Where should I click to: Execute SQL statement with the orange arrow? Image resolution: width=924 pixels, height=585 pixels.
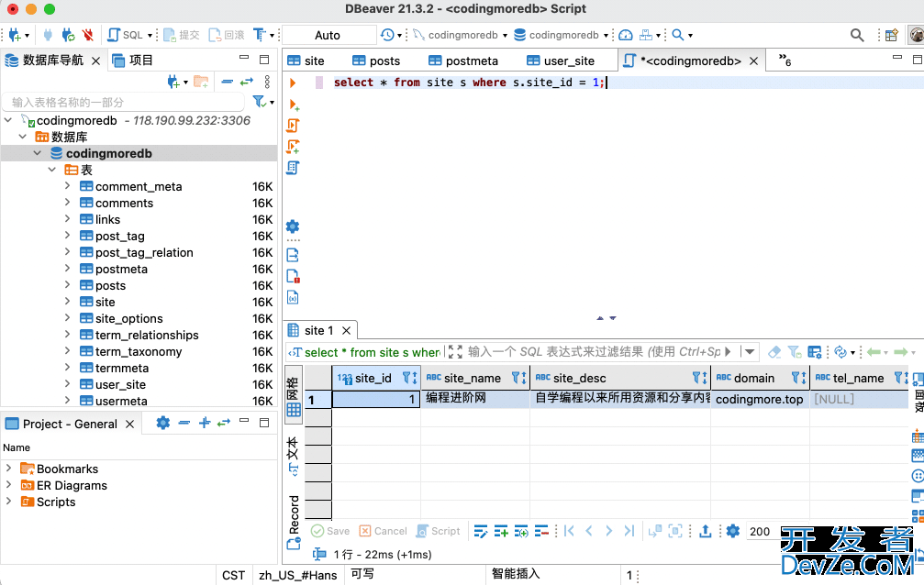293,83
